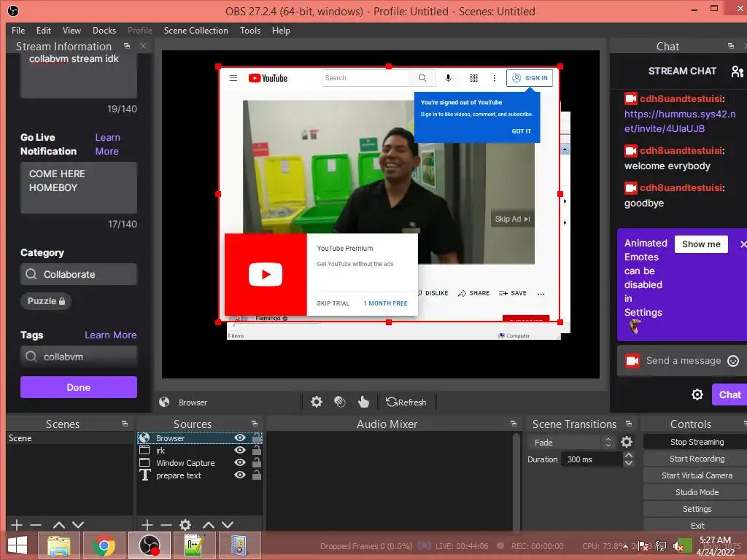Open the Docks menu
The width and height of the screenshot is (747, 560).
[x=104, y=31]
